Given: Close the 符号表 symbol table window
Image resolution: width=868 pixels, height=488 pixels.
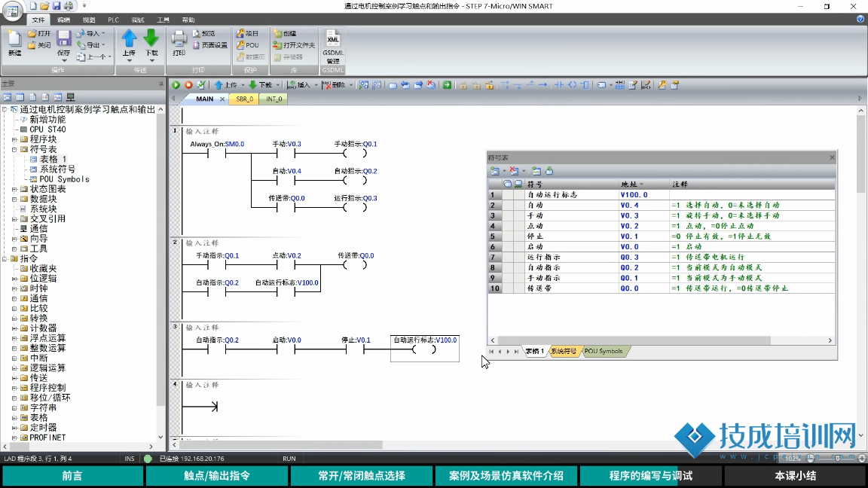Looking at the screenshot, I should (x=832, y=157).
